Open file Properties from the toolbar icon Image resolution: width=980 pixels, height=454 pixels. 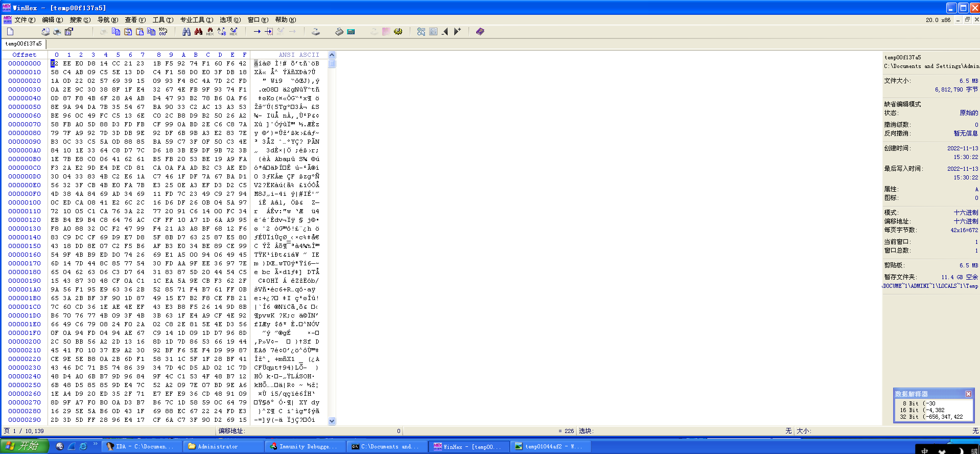pyautogui.click(x=68, y=32)
